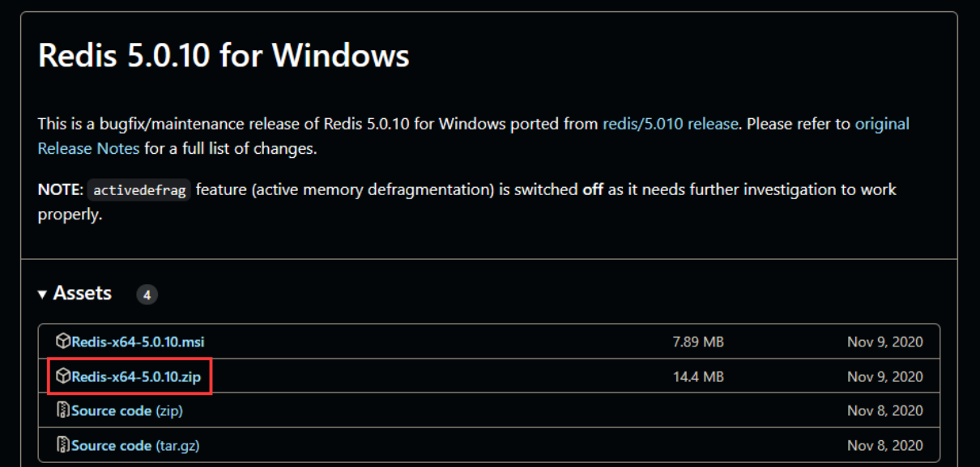This screenshot has height=467, width=980.
Task: Download the Redis-x64-5.0.10.msi installer
Action: pos(138,342)
